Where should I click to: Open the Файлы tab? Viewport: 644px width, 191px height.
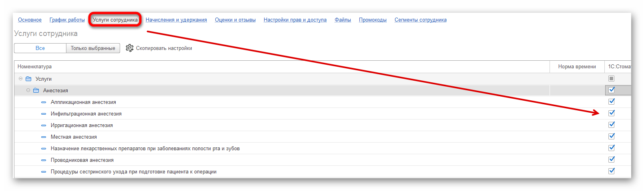343,20
